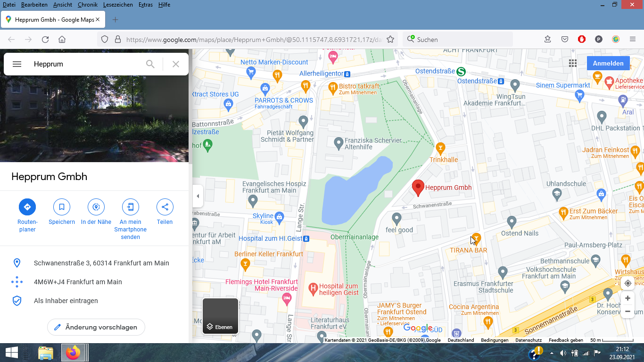Image resolution: width=644 pixels, height=362 pixels.
Task: Open the Lesezeichen menu
Action: (x=118, y=5)
